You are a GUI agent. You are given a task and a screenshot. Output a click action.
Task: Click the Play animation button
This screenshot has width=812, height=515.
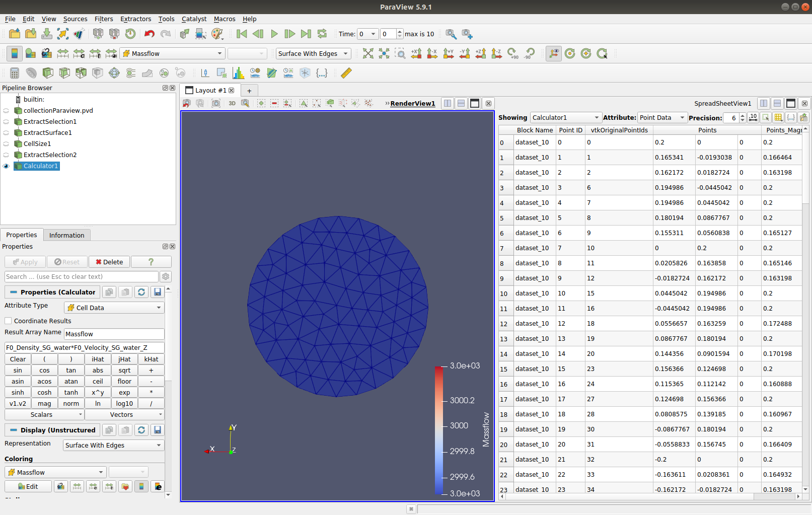[x=274, y=34]
